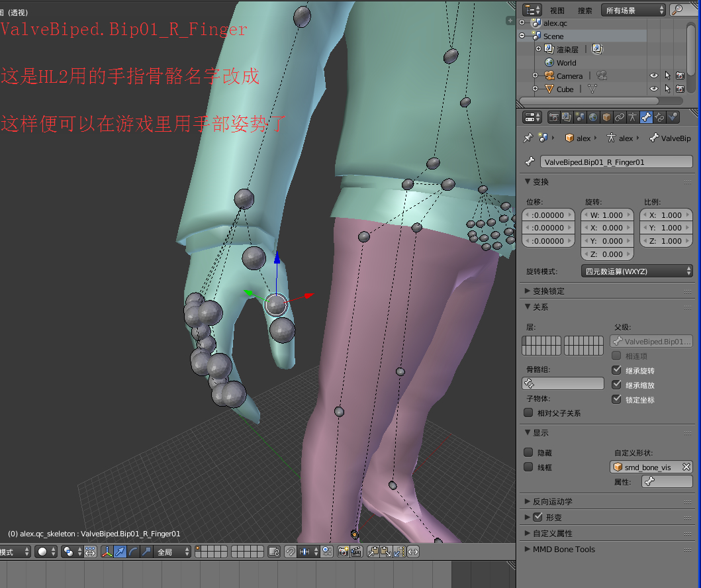The width and height of the screenshot is (701, 588).
Task: Open the 所有场景 display mode dropdown
Action: tap(633, 10)
